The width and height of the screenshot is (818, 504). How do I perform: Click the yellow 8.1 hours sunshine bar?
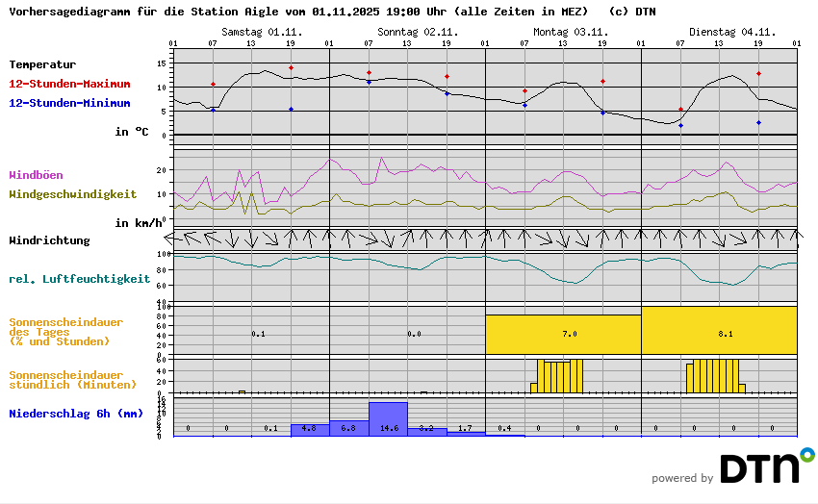click(719, 330)
